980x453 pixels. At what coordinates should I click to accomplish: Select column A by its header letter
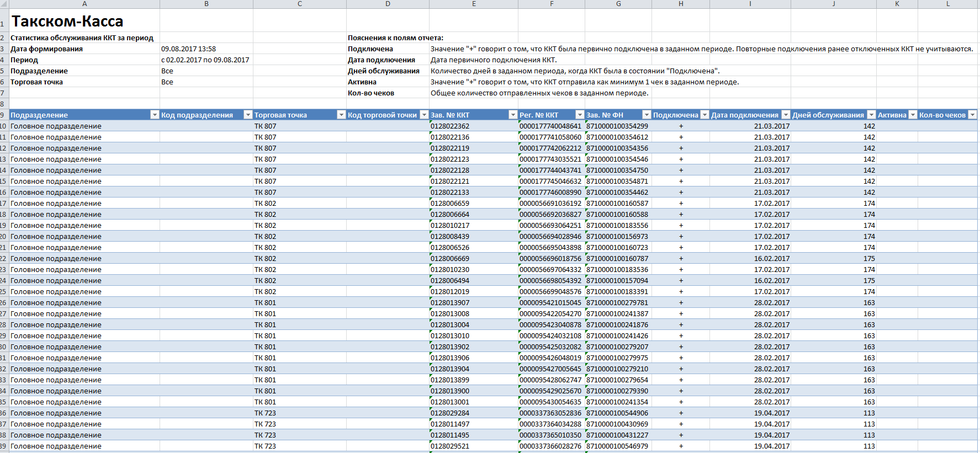pos(84,4)
